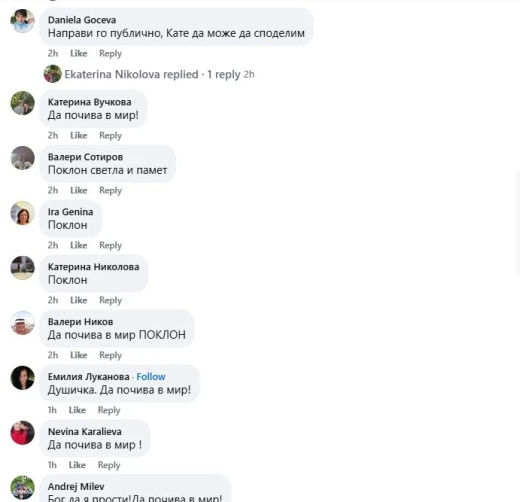
Task: Follow Емилия Луканова
Action: coord(151,377)
